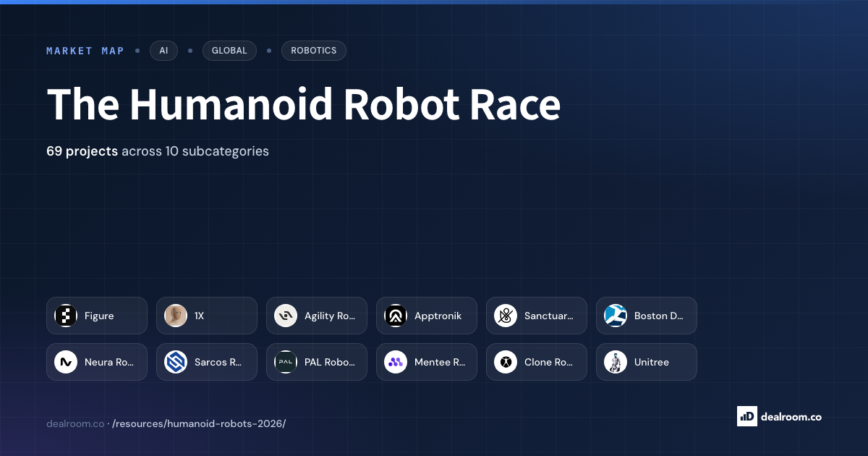The image size is (868, 456).
Task: Open the Clone Ro... company name
Action: 549,363
